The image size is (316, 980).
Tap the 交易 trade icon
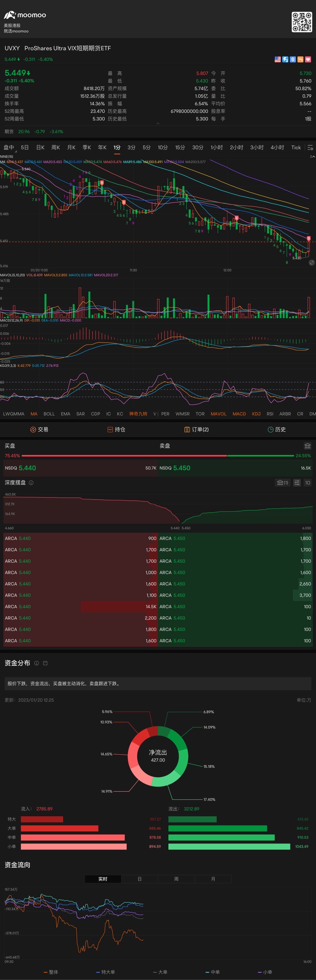point(33,430)
